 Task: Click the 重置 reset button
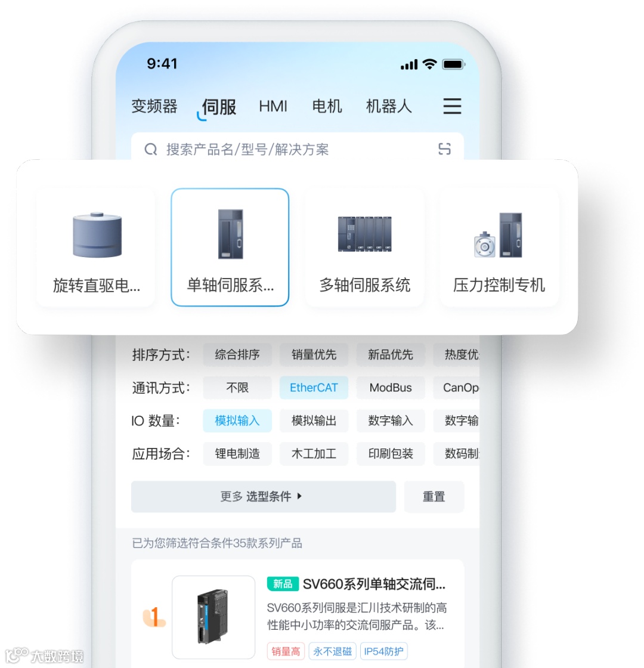point(434,496)
